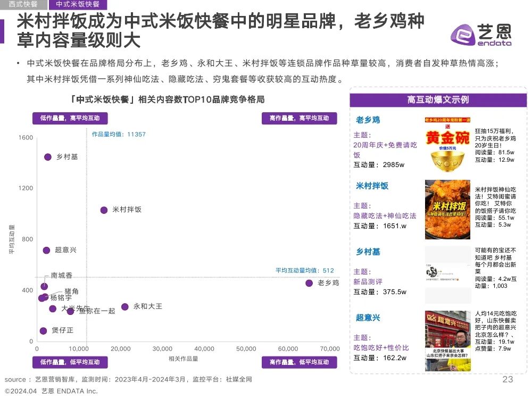Click the 20,000 x-axis tick label
Image resolution: width=532 pixels, height=399 pixels.
(x=120, y=349)
